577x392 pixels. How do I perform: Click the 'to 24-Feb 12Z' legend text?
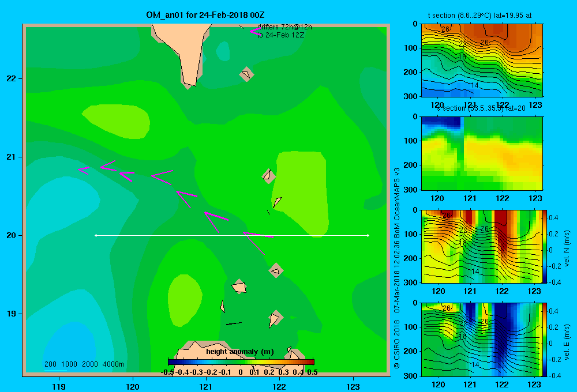pyautogui.click(x=280, y=35)
